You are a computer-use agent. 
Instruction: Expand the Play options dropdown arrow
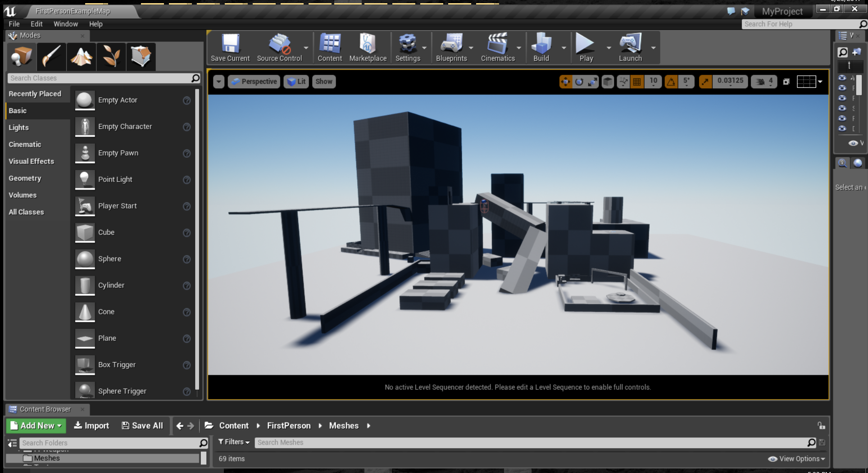coord(609,48)
